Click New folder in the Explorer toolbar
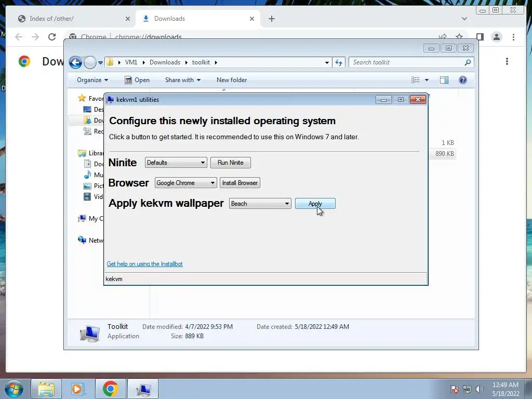Viewport: 532px width, 399px height. pos(232,80)
